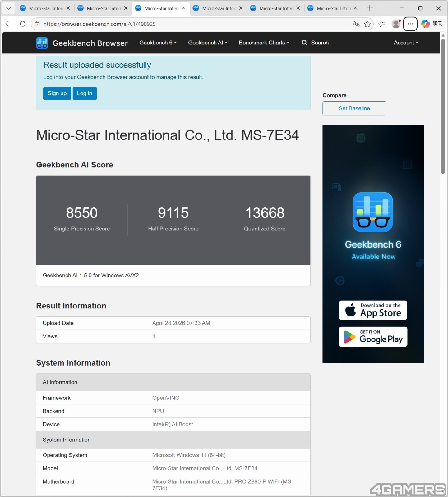This screenshot has height=497, width=448.
Task: Open the browser profile avatar icon
Action: (x=396, y=24)
